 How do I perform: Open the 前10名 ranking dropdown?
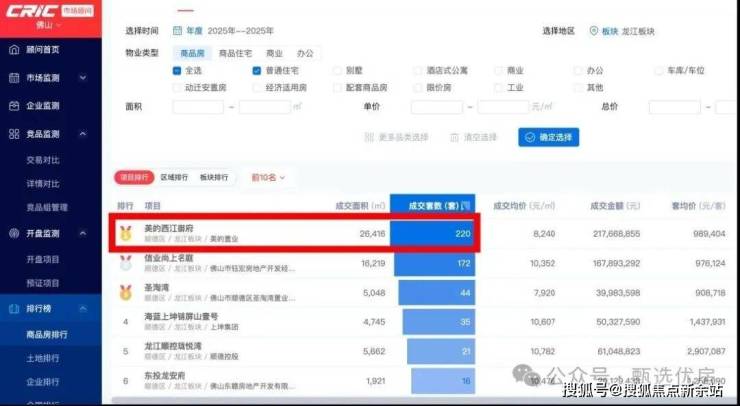coord(268,177)
